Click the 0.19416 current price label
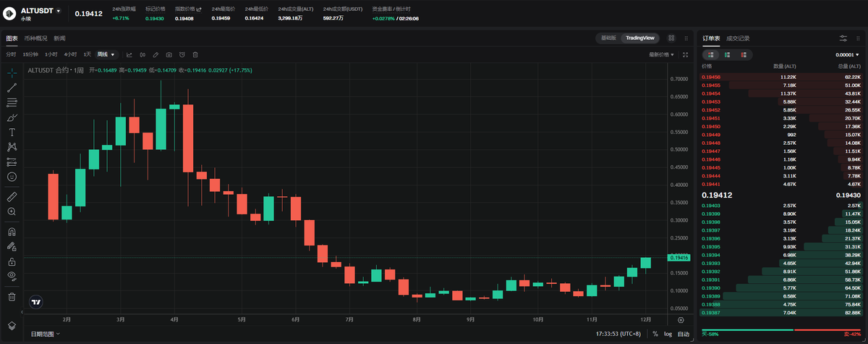Viewport: 868px width, 344px height. pos(679,258)
